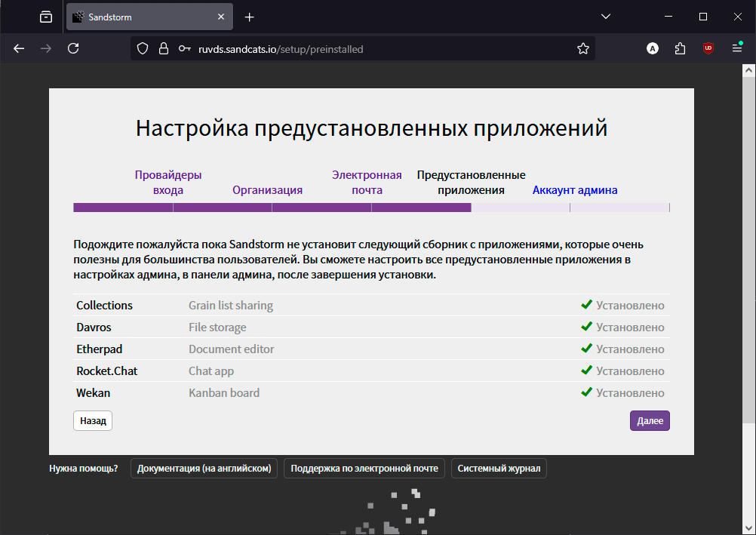Go to the Аккаунт админа step
Screen dimensions: 756x535
(575, 190)
